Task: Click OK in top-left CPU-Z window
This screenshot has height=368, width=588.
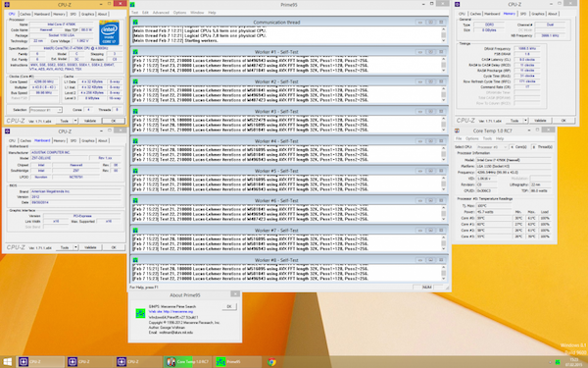Action: pos(114,121)
